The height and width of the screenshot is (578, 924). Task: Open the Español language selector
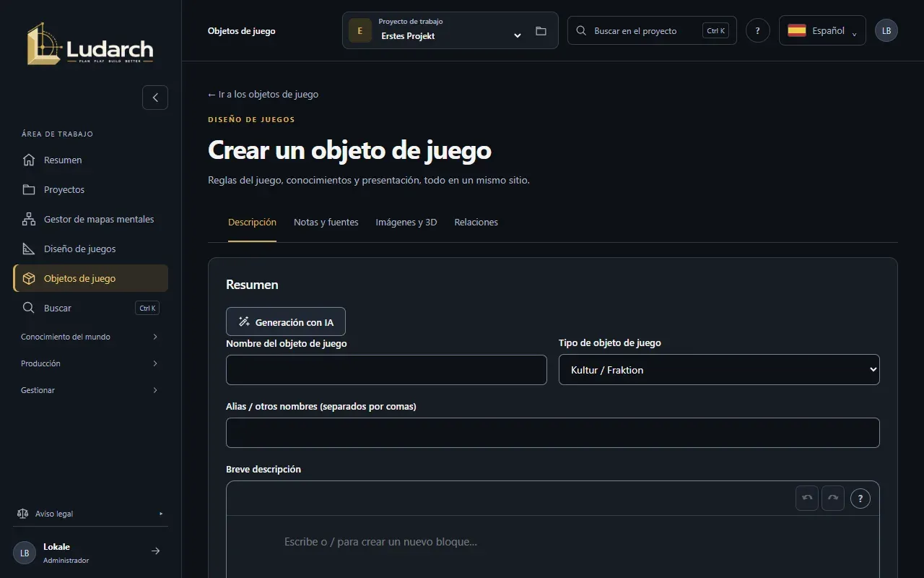(x=822, y=30)
